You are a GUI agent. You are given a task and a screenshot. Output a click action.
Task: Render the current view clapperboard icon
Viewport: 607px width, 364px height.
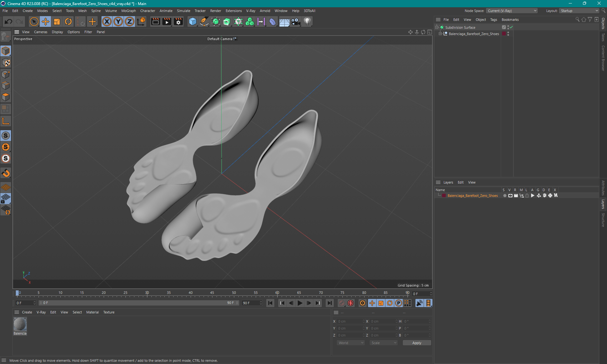click(155, 21)
